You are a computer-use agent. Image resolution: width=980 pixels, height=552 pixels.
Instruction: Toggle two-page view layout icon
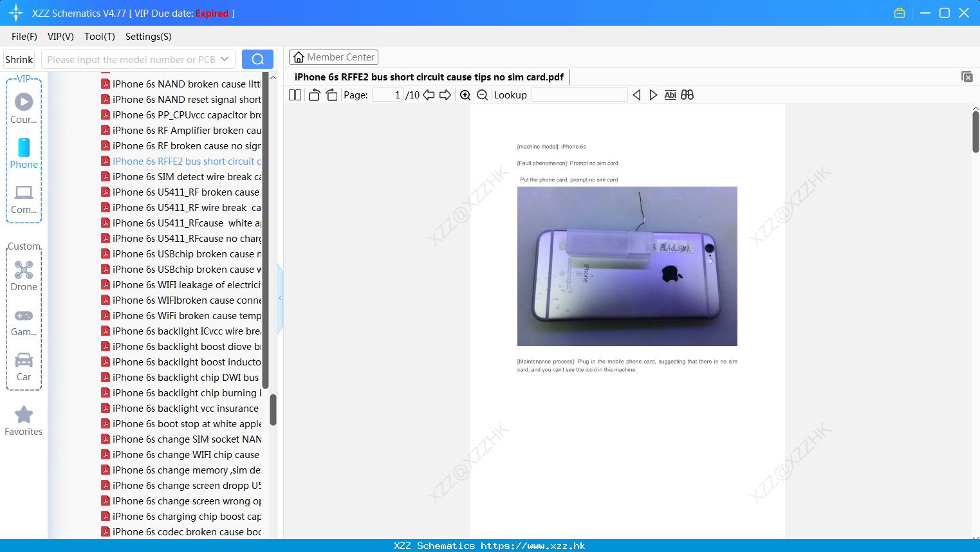click(x=295, y=95)
